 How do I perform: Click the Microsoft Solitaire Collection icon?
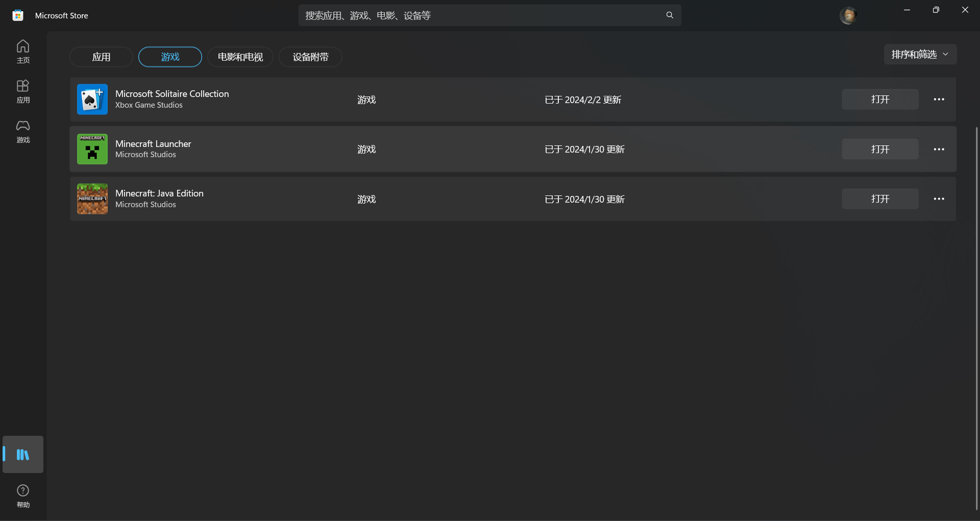pos(92,100)
